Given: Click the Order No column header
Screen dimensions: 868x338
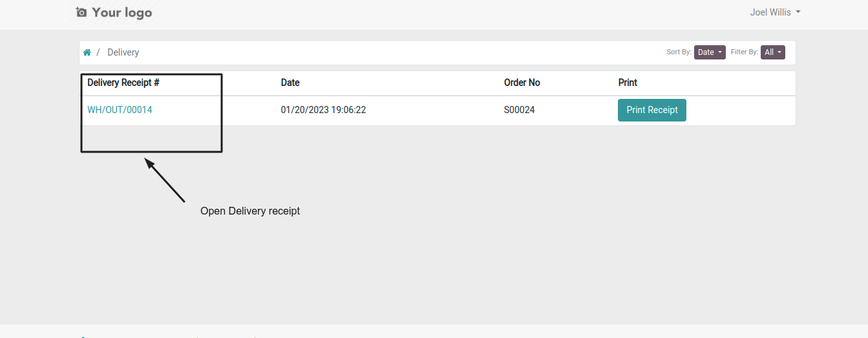Looking at the screenshot, I should pyautogui.click(x=522, y=83).
